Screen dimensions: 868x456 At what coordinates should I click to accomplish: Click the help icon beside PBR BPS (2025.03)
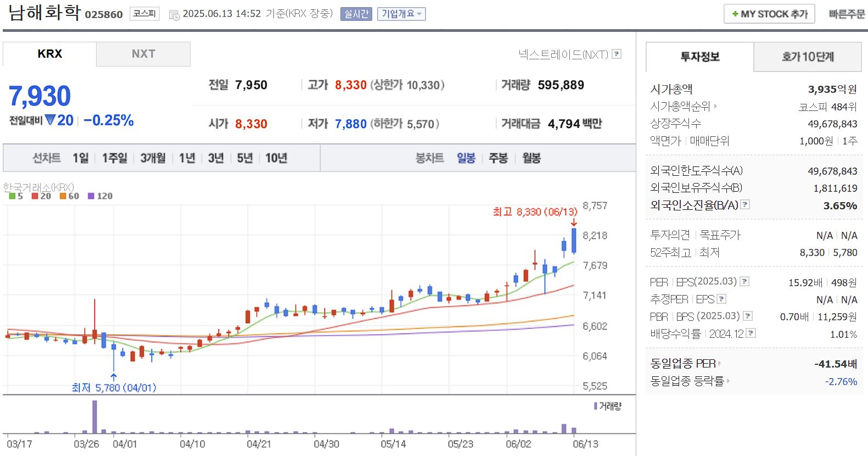pyautogui.click(x=748, y=316)
